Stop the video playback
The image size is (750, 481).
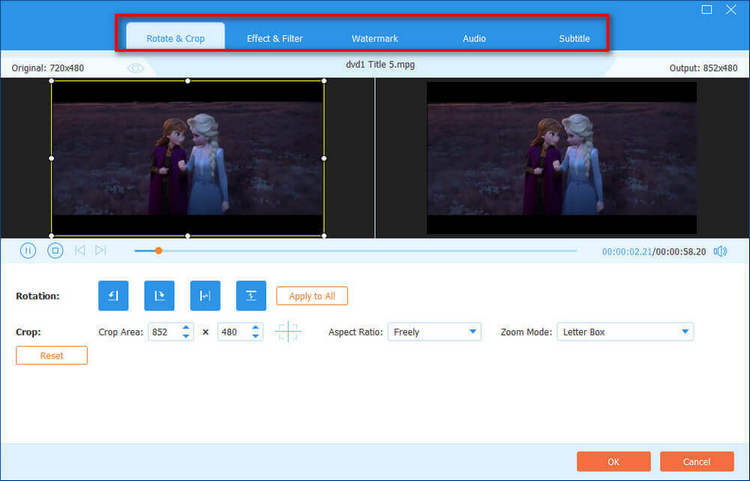55,251
